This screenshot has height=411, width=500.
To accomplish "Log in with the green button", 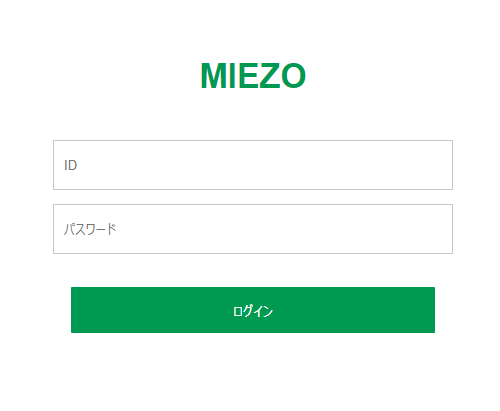I will click(253, 310).
